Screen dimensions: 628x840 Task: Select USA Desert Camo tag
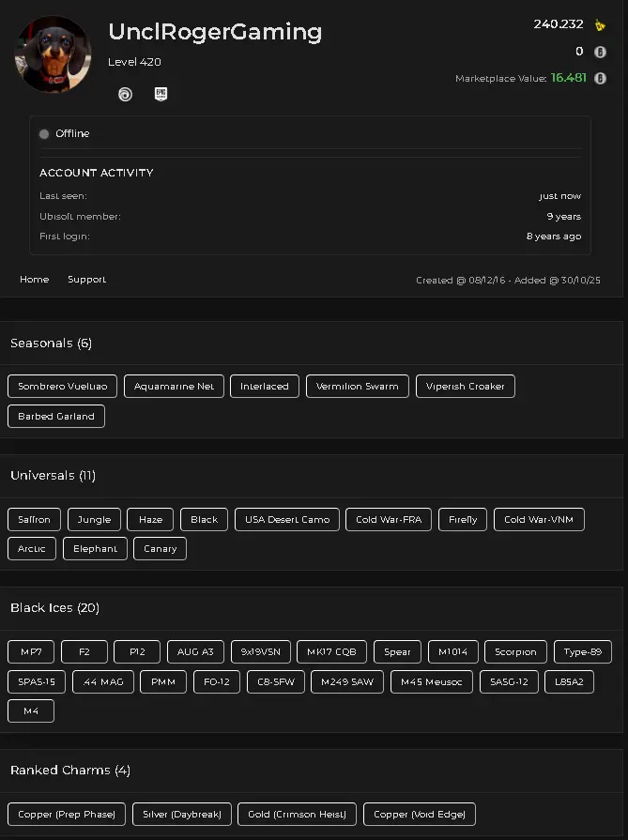pyautogui.click(x=287, y=520)
